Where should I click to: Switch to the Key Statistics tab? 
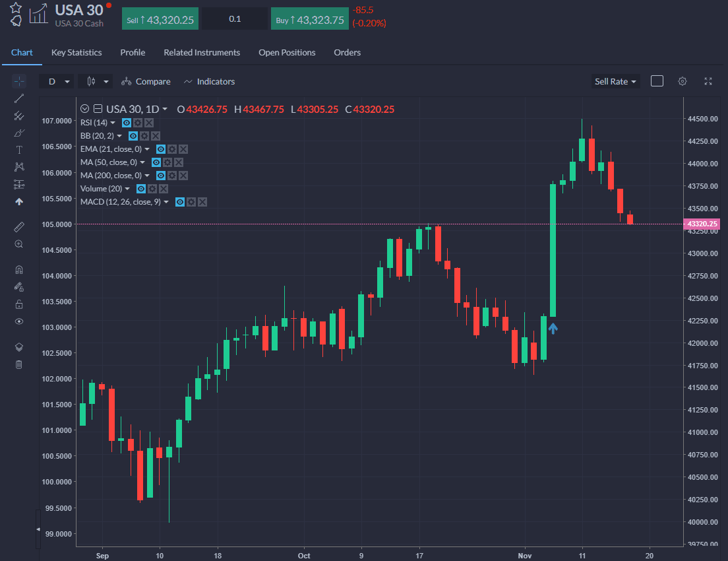(76, 52)
